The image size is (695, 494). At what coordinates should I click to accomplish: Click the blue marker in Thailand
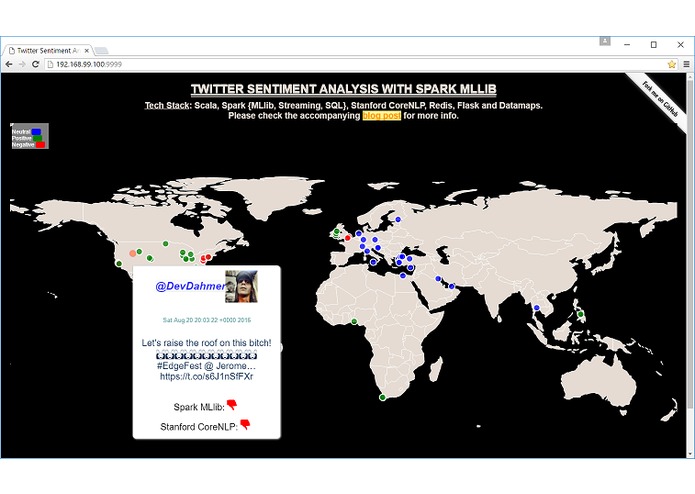pyautogui.click(x=536, y=307)
